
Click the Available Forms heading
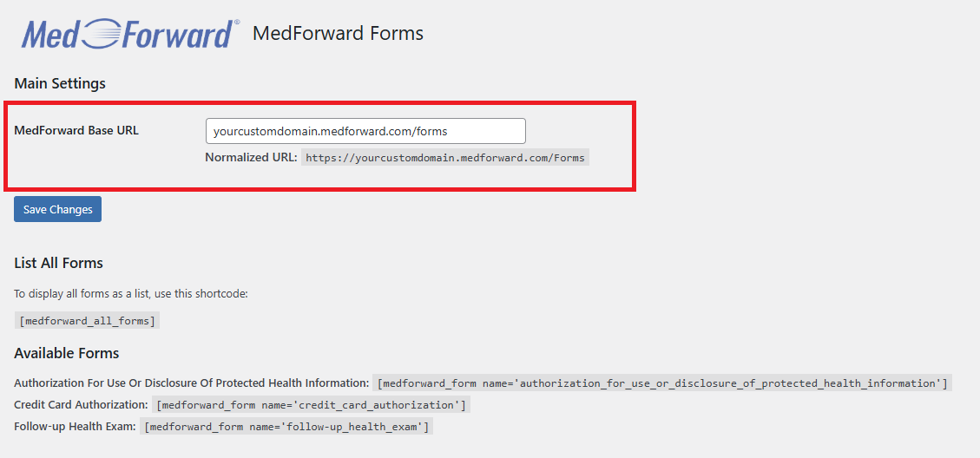tap(67, 353)
